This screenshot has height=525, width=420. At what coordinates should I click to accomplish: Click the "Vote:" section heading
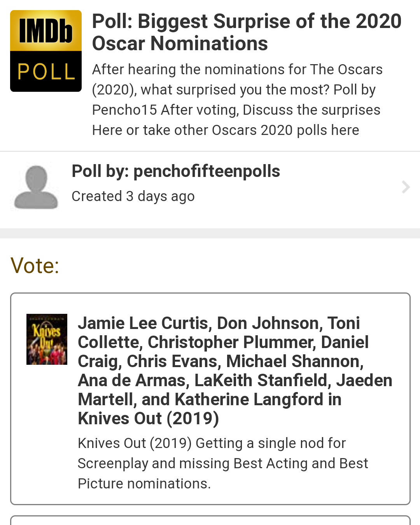(35, 266)
